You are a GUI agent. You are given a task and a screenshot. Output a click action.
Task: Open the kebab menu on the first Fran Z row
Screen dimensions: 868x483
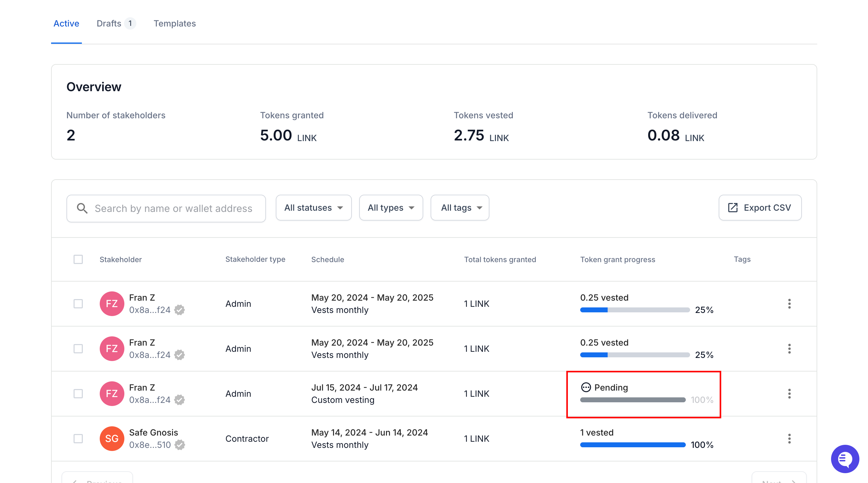[789, 303]
